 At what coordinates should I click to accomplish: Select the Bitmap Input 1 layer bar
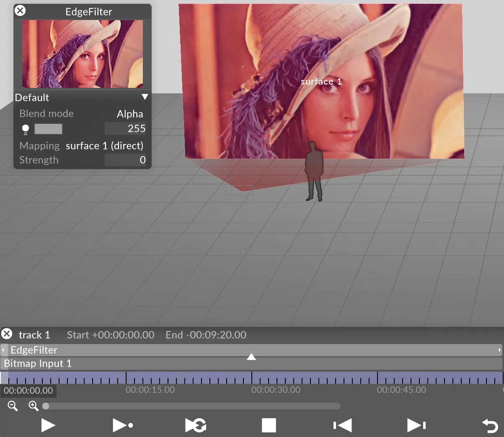coord(251,363)
